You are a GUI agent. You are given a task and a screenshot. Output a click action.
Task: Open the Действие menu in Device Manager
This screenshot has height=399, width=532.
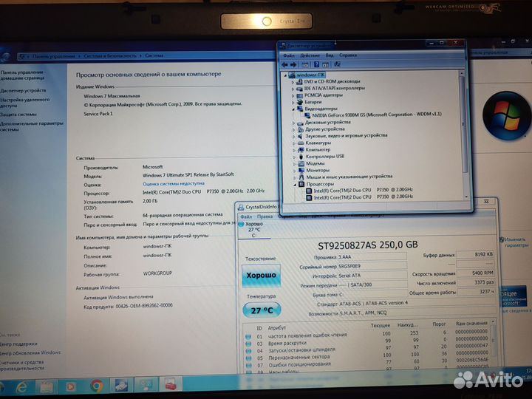tap(310, 55)
